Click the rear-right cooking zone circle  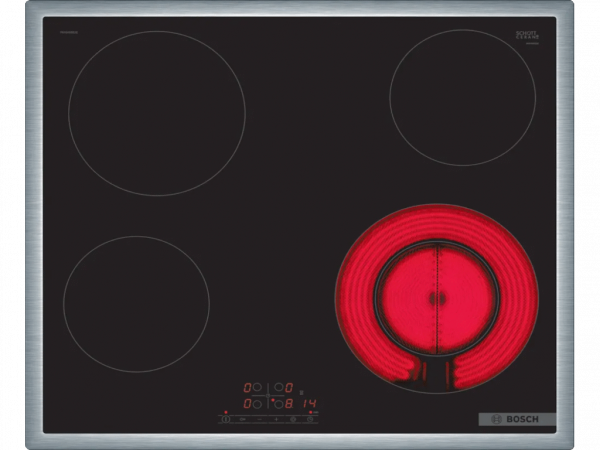[462, 96]
